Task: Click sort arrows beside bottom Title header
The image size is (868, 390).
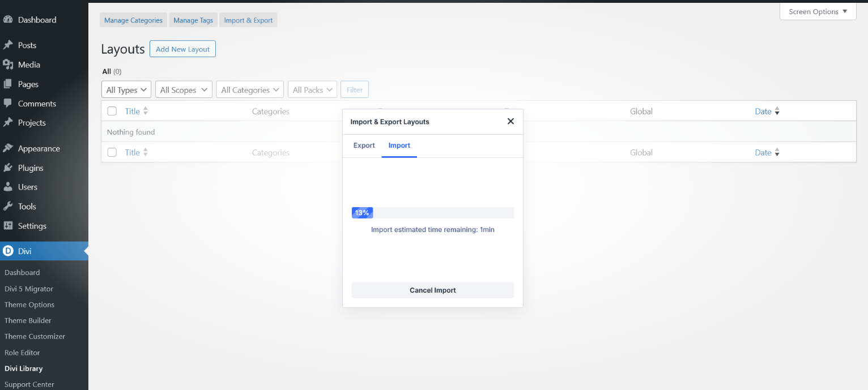Action: click(146, 152)
